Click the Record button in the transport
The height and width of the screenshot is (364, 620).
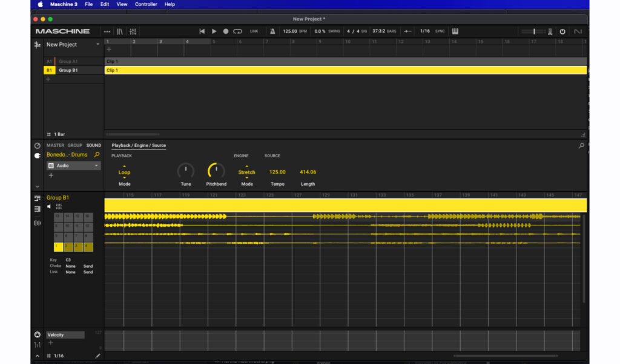pos(226,31)
